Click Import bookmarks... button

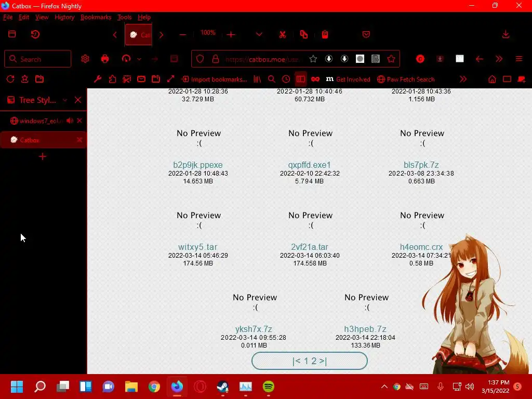(x=214, y=79)
